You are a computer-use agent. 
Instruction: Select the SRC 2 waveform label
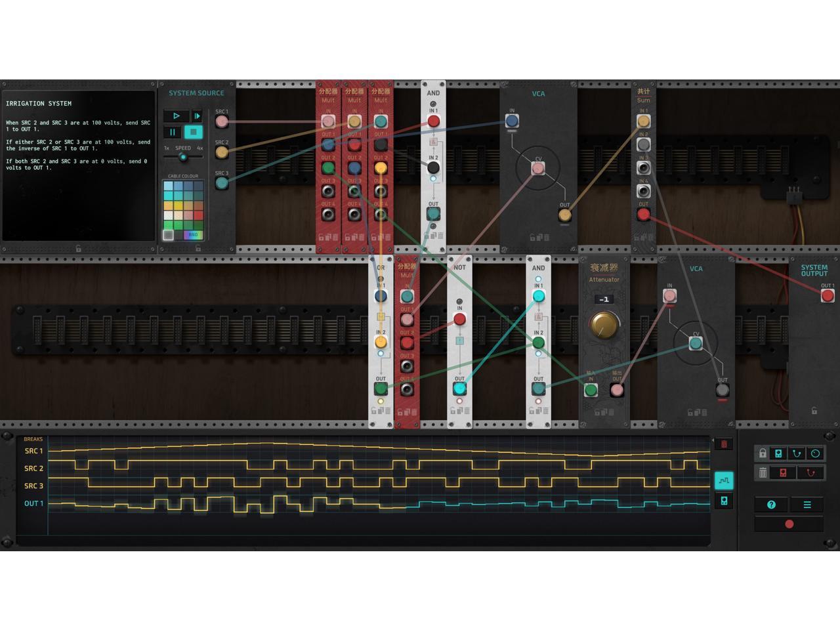(33, 469)
